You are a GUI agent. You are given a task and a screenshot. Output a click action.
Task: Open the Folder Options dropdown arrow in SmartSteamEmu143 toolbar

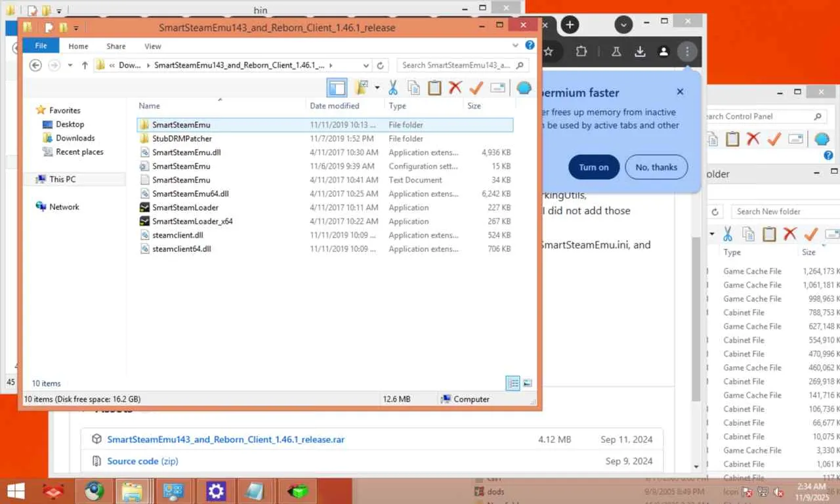(x=377, y=88)
